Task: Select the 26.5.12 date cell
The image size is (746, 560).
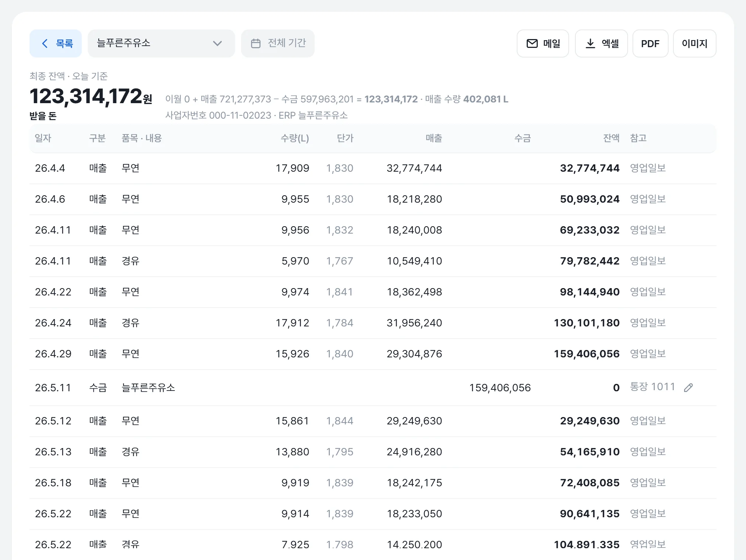Action: (x=53, y=421)
